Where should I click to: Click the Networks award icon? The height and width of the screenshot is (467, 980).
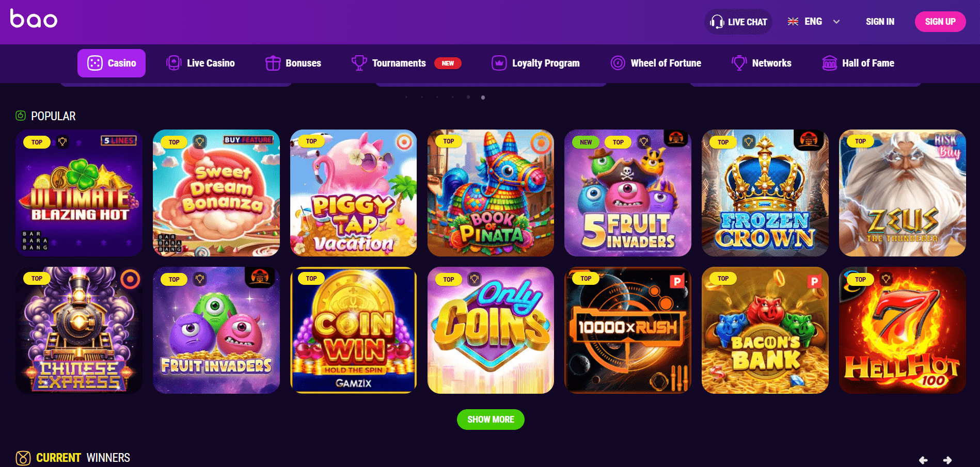coord(739,63)
